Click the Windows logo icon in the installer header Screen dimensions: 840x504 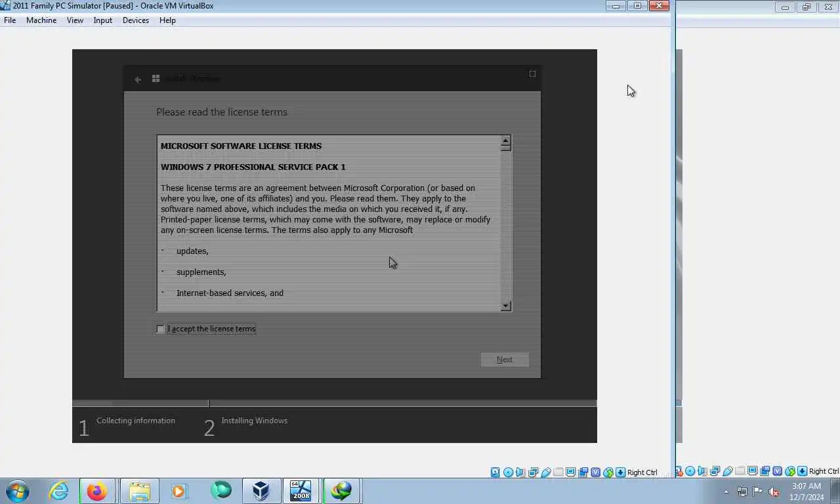[156, 79]
